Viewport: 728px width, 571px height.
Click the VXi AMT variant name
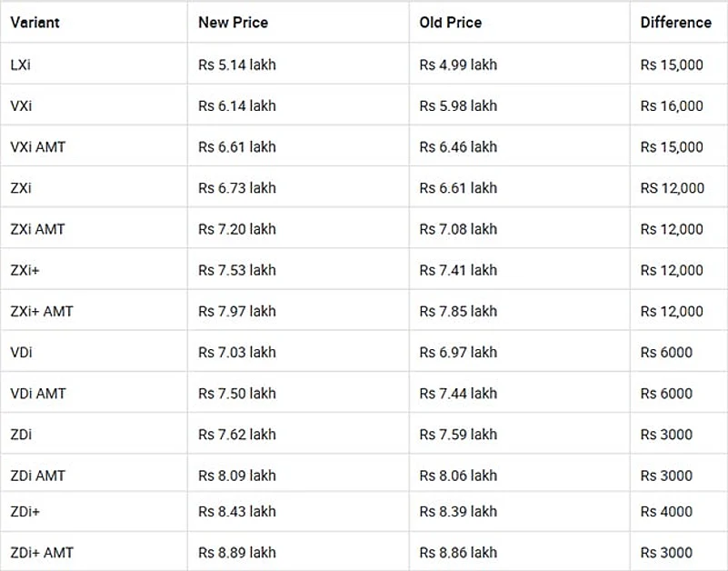(38, 146)
